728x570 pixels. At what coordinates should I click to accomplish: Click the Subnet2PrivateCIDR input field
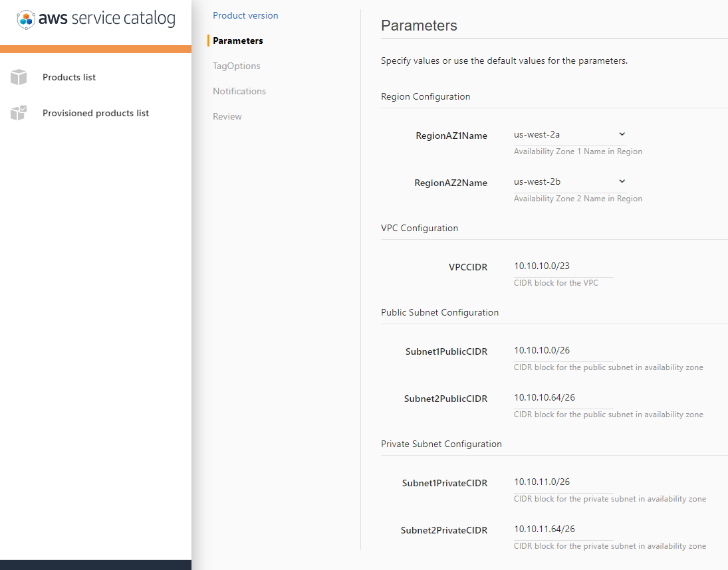[563, 529]
